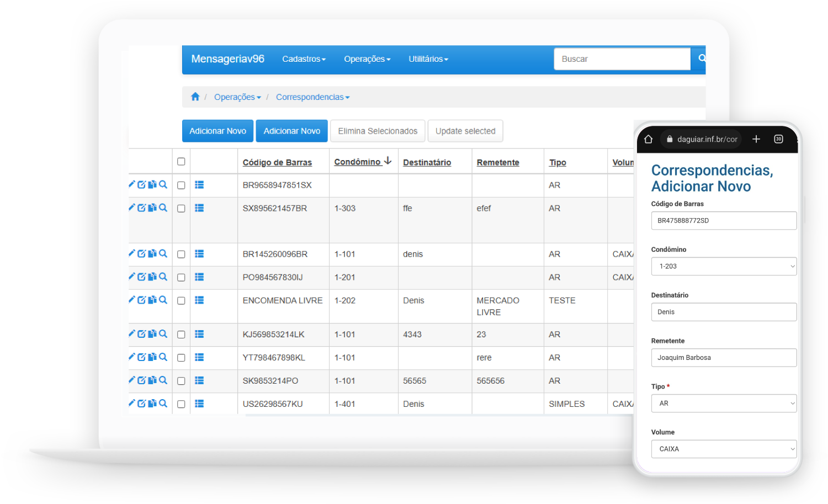Viewport: 828px width, 504px height.
Task: Click the Elimina Selecionados button
Action: [378, 131]
